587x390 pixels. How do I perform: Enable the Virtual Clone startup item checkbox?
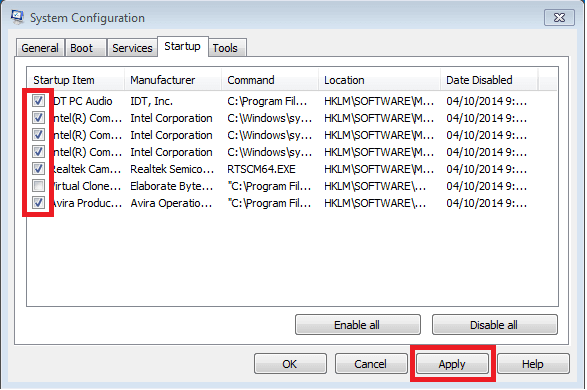(x=38, y=186)
